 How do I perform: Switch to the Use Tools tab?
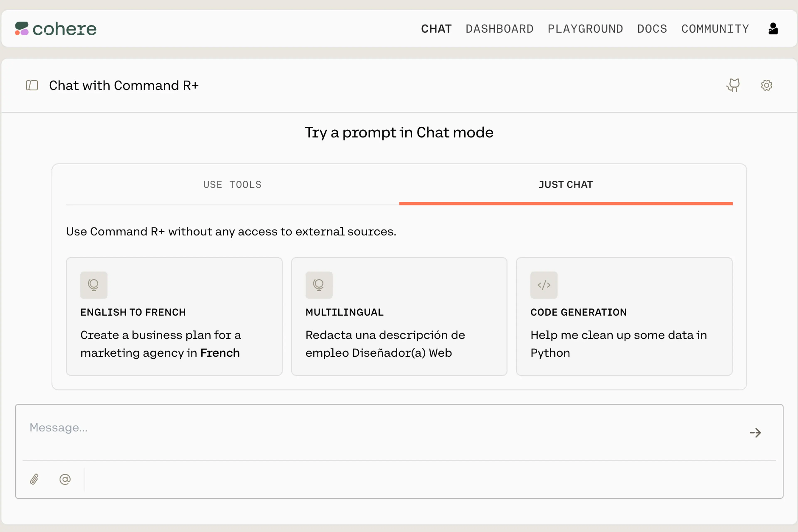(x=232, y=185)
